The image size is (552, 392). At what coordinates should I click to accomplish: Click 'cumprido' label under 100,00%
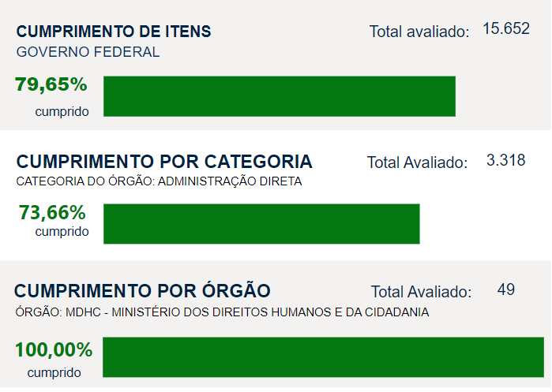[x=54, y=372]
